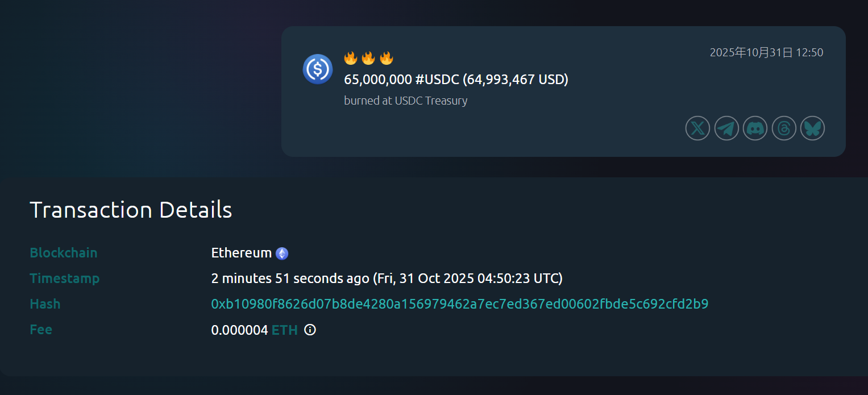This screenshot has height=395, width=868.
Task: Click the three fire emojis
Action: (x=368, y=58)
